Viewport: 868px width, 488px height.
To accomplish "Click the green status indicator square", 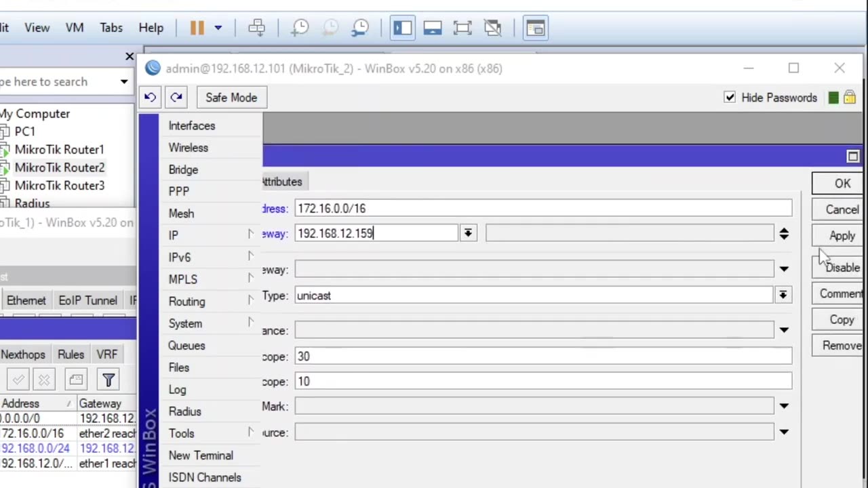I will pyautogui.click(x=833, y=98).
